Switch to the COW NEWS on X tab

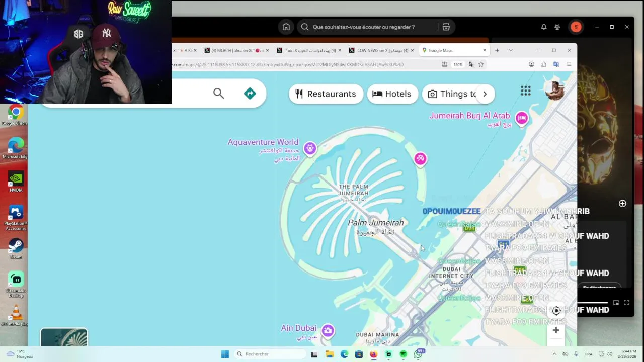(x=382, y=50)
